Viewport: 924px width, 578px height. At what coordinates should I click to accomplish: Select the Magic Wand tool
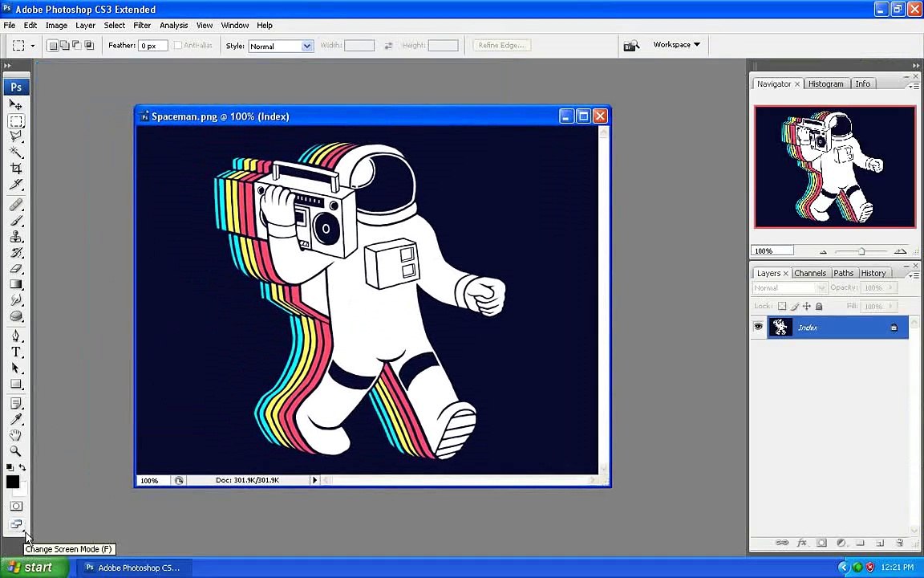pyautogui.click(x=16, y=153)
